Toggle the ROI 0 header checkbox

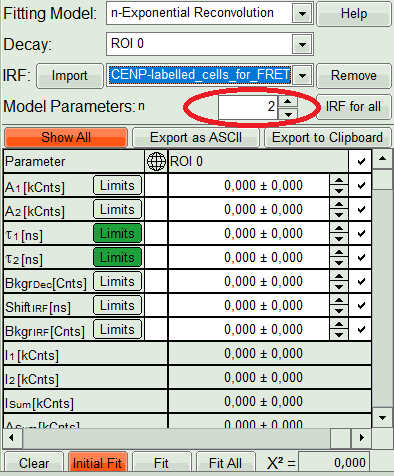click(360, 161)
